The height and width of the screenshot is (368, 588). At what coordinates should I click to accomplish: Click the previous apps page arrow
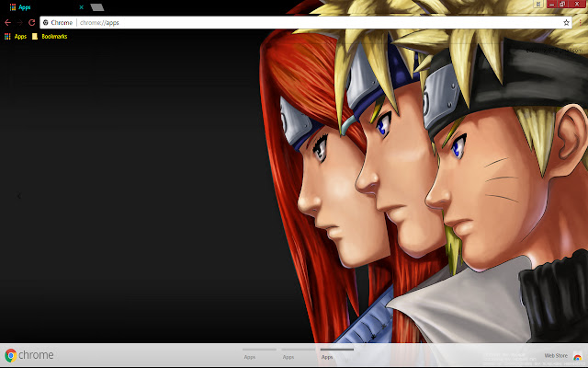[x=19, y=196]
